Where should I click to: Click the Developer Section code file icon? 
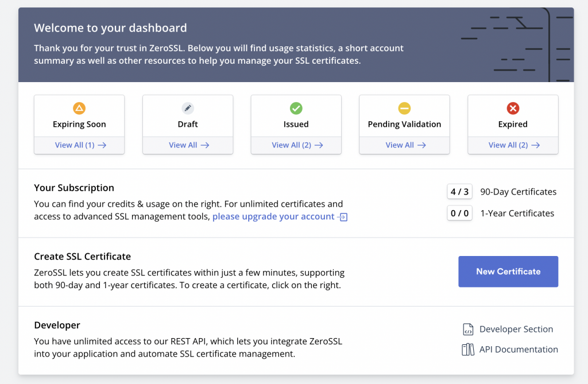click(x=468, y=329)
